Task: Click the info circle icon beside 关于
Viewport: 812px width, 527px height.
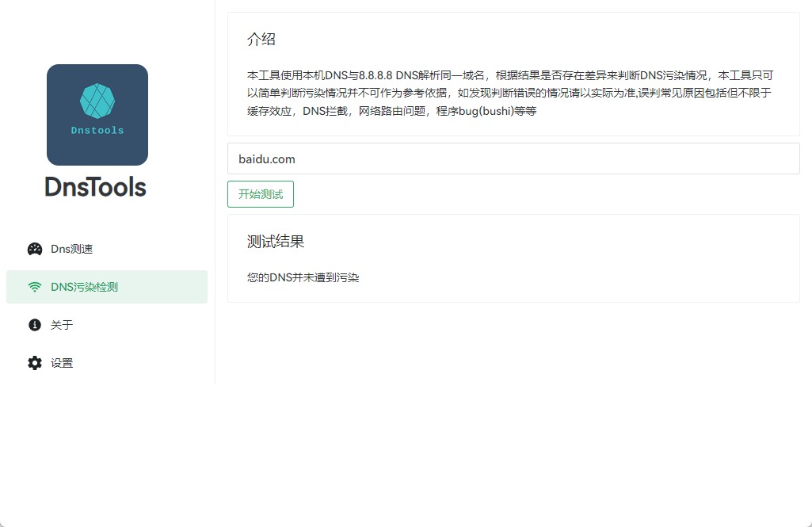Action: click(35, 325)
